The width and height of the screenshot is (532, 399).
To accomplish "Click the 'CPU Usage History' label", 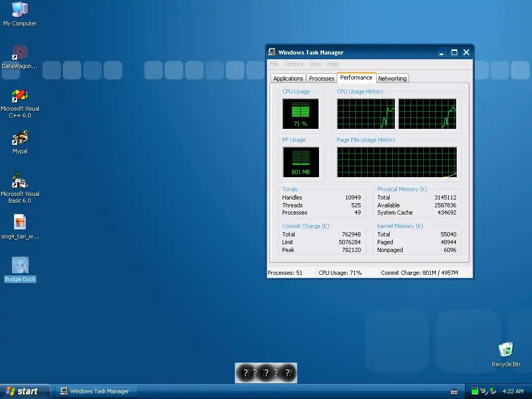I will (x=360, y=91).
